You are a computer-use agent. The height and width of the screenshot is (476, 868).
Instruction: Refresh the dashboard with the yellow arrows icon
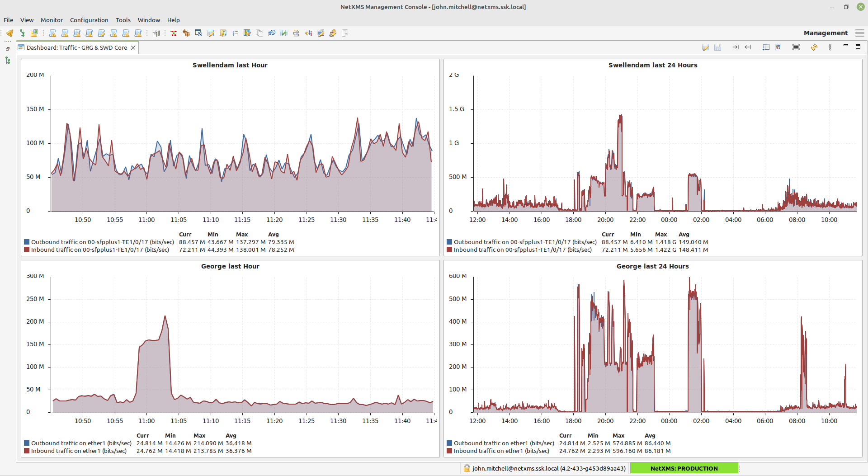814,47
